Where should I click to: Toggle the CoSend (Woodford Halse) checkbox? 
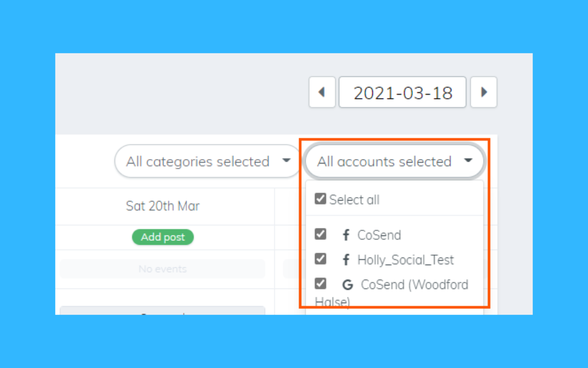(x=320, y=284)
